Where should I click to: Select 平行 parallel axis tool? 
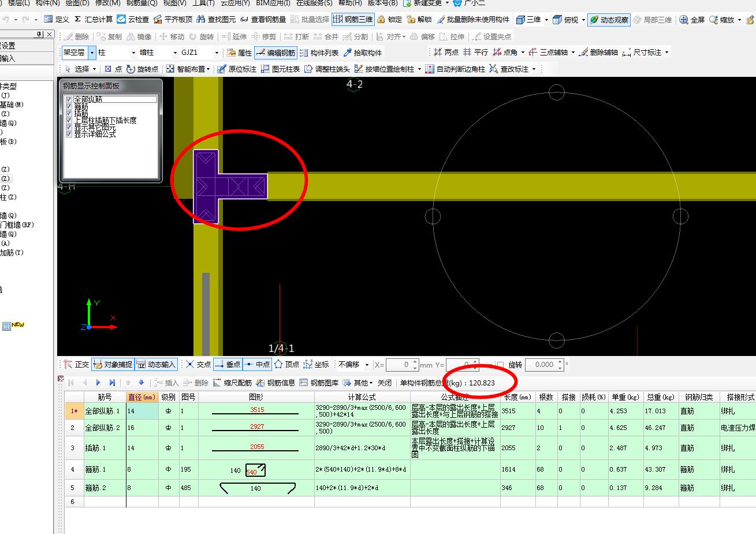476,52
